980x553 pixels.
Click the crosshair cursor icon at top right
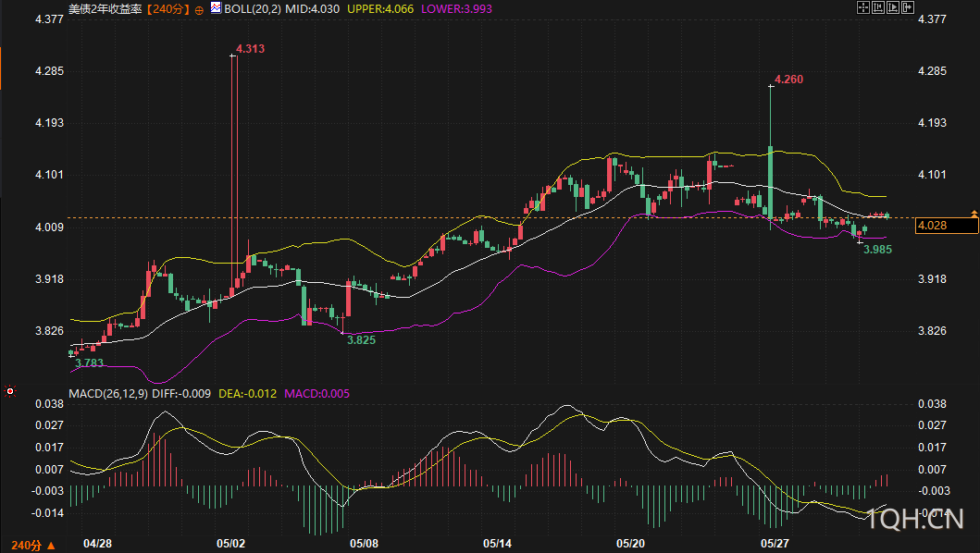863,7
